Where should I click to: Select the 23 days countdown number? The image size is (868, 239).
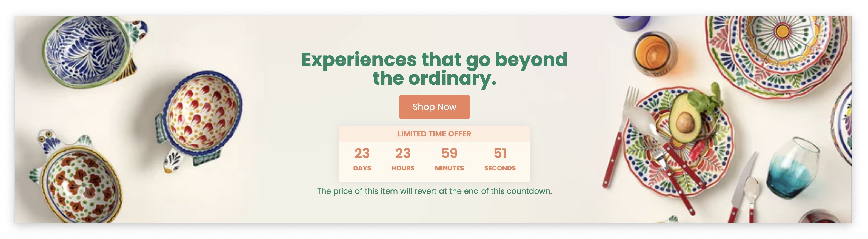click(x=362, y=153)
